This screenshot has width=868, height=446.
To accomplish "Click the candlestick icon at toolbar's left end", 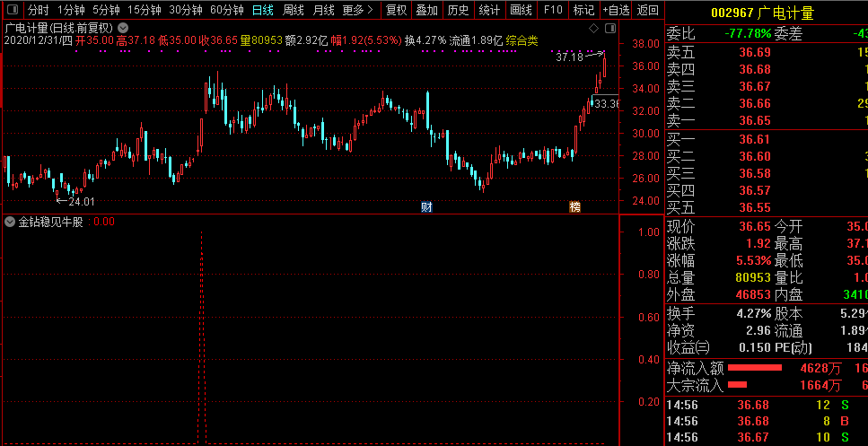I will tap(11, 11).
